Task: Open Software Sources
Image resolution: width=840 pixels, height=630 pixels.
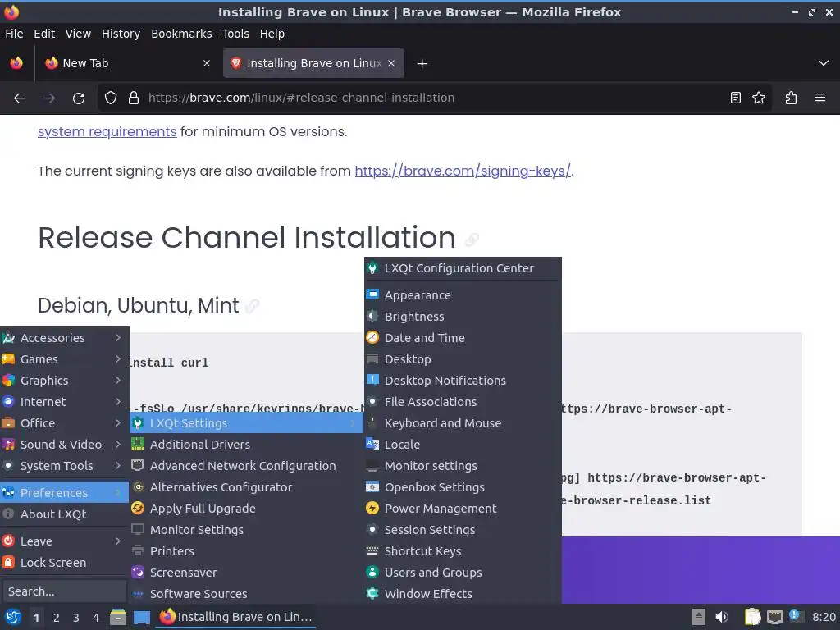Action: [x=246, y=594]
